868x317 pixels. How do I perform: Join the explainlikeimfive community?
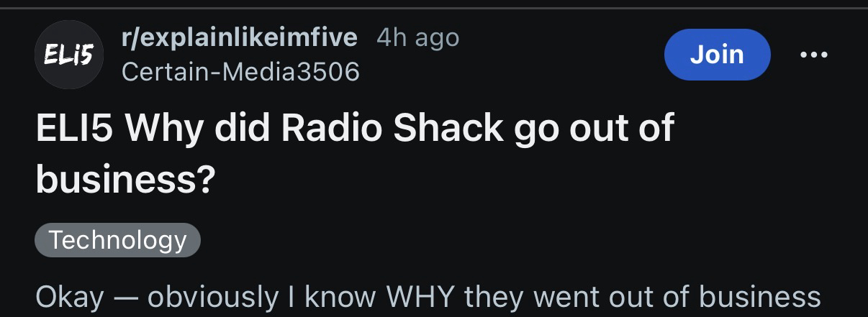tap(716, 55)
